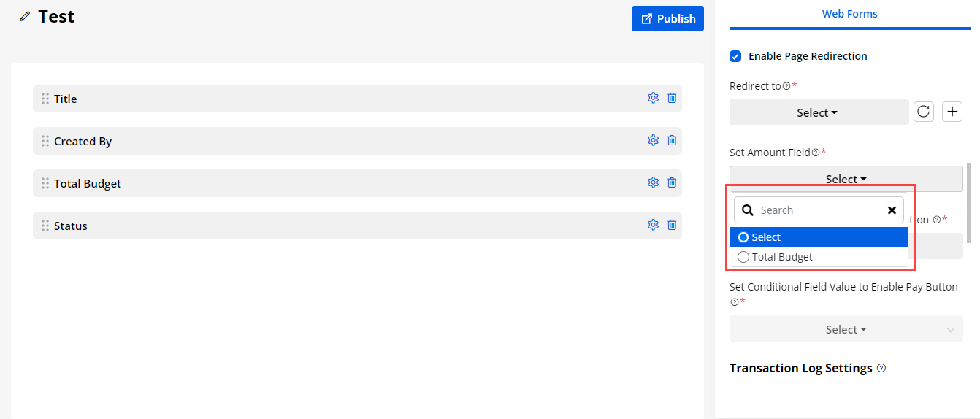Open settings gear for Created By field
Viewport: 980px width, 419px height.
pyautogui.click(x=653, y=140)
